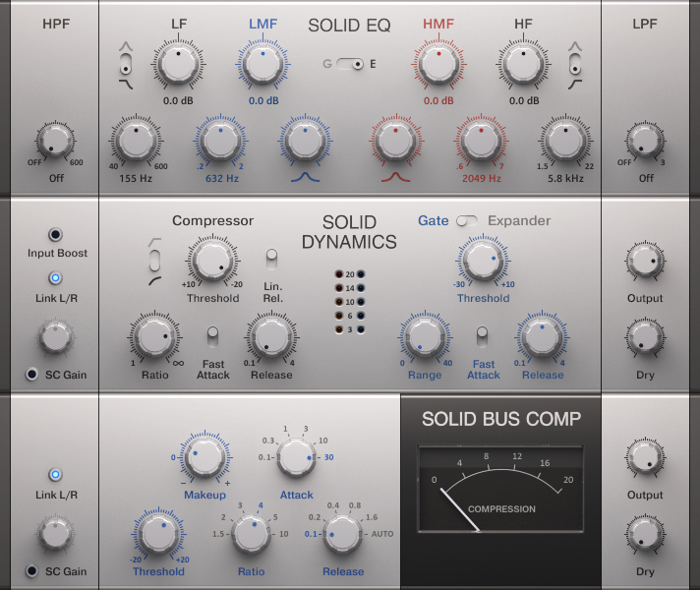Click the HF frequency knob at 5.8 kHz

pos(565,141)
